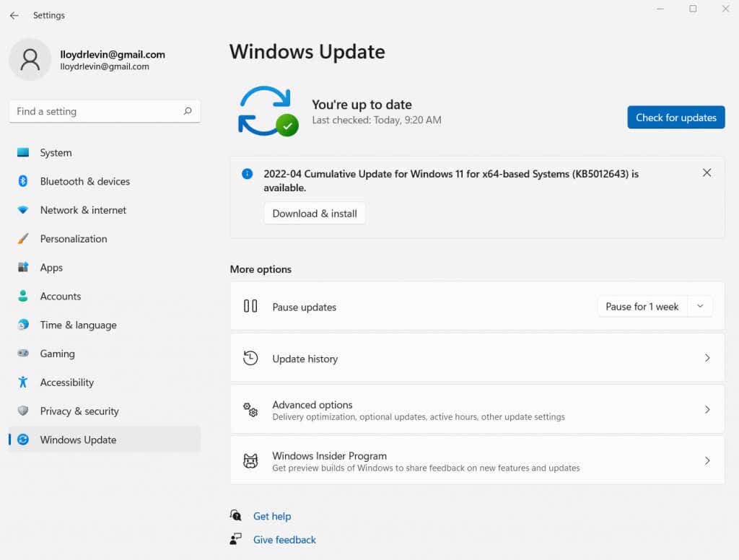
Task: Expand Update history chevron
Action: 707,358
